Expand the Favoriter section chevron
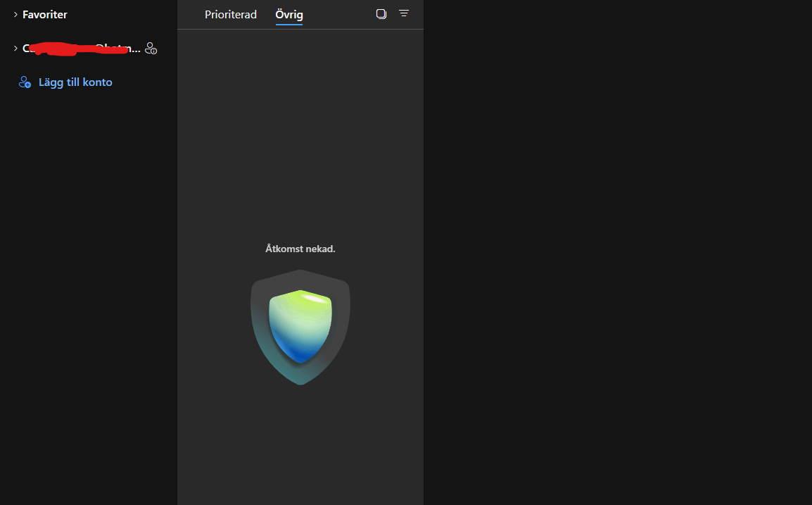The width and height of the screenshot is (812, 505). [x=15, y=15]
